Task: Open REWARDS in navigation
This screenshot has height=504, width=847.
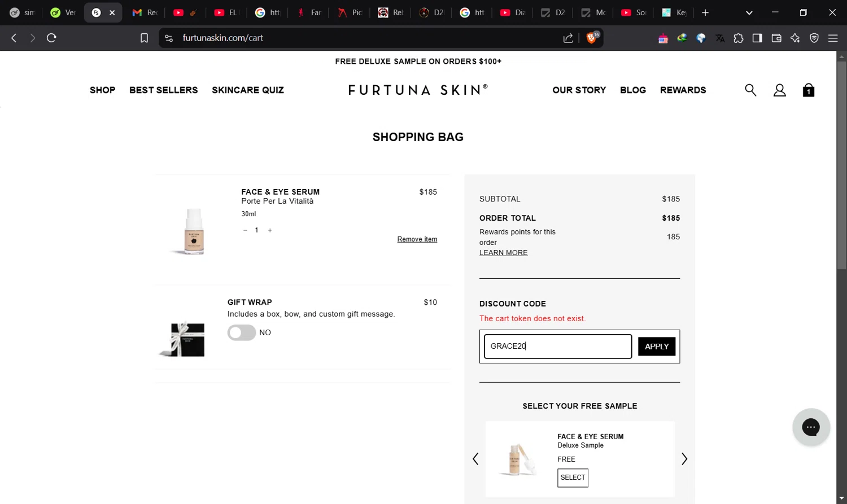Action: [x=683, y=90]
